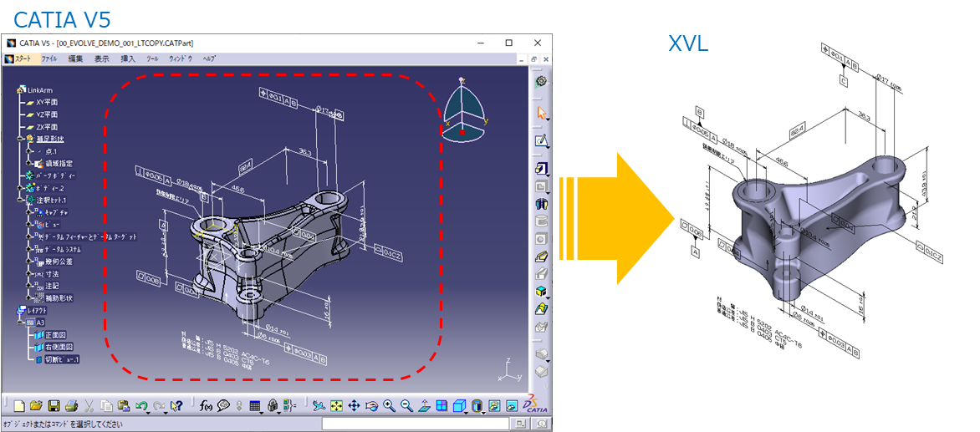Select 点.1 in the tree

(51, 150)
